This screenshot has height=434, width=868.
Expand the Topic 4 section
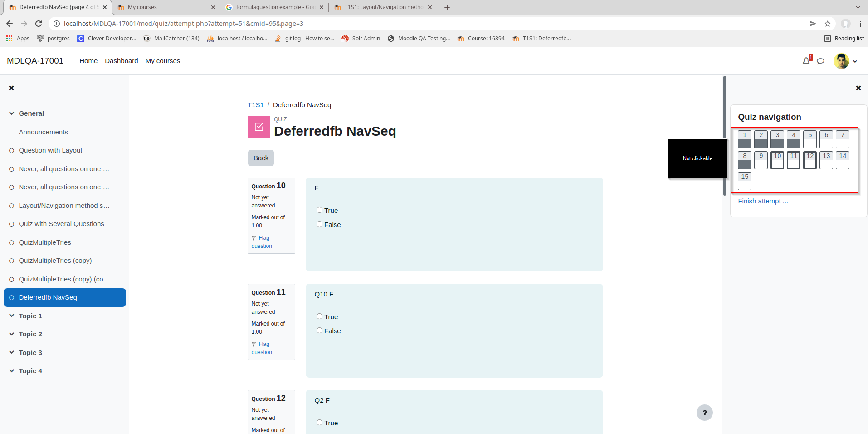(x=11, y=371)
